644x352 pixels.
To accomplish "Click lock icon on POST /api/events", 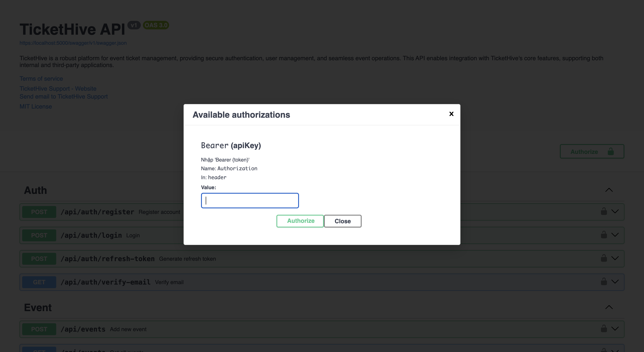I will [604, 329].
